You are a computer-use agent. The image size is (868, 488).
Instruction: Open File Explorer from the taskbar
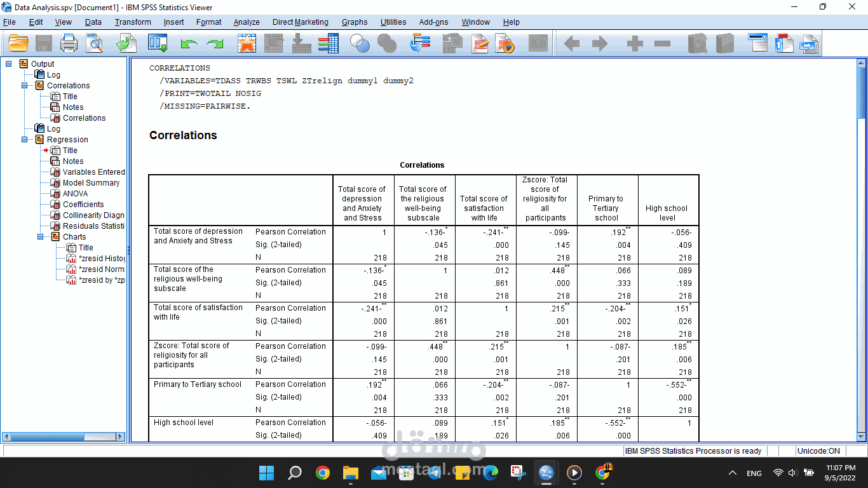tap(351, 473)
